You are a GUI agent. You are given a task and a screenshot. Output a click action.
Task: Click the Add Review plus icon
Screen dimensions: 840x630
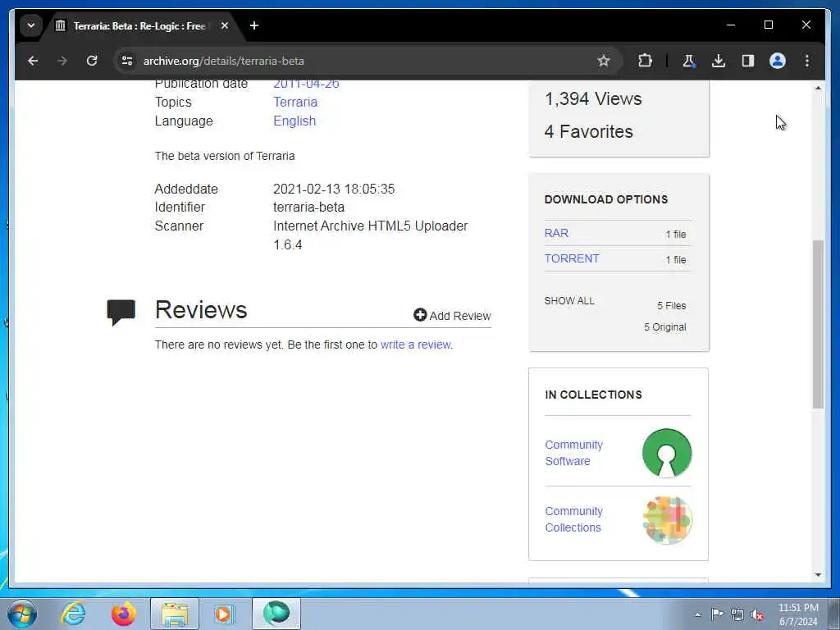tap(420, 315)
